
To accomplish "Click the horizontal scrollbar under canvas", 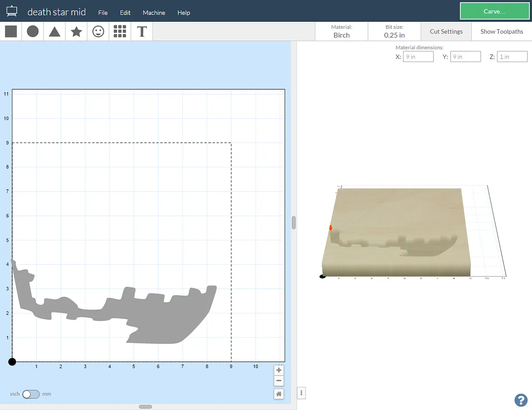I will tap(145, 406).
